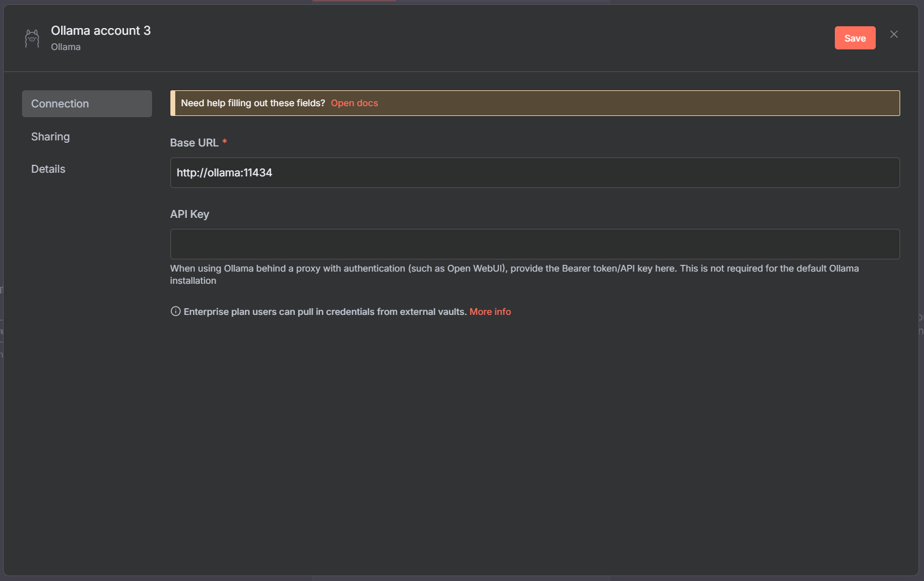Open docs link in help banner
The image size is (924, 581).
pos(354,103)
